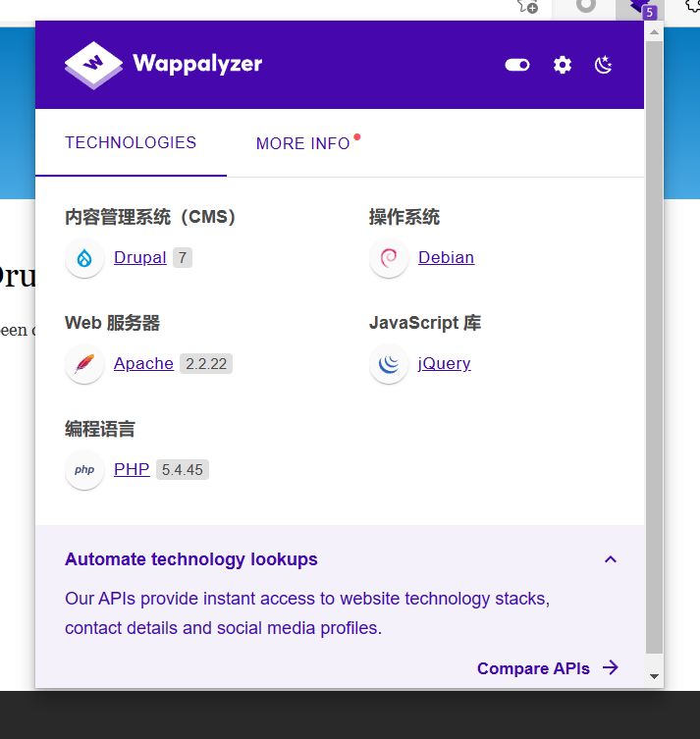Click the Automate technology lookups heading

coord(190,559)
